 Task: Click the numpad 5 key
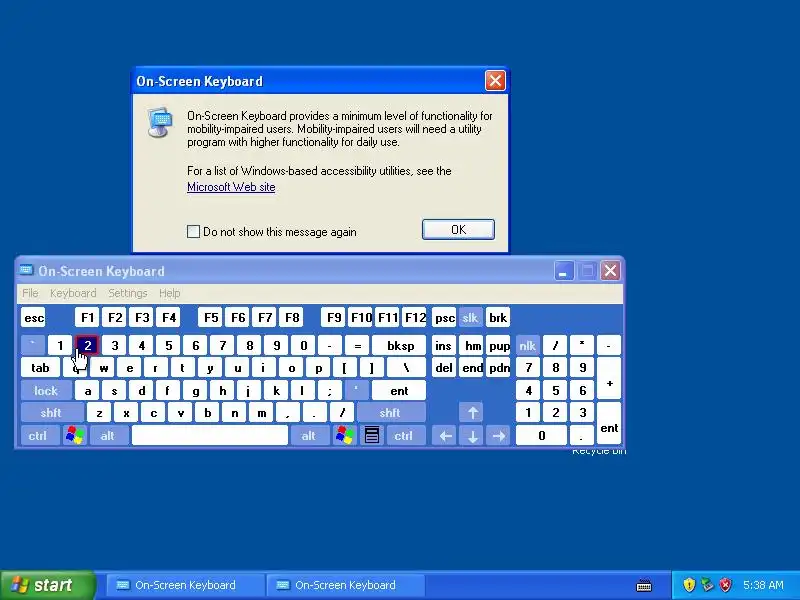[x=555, y=391]
